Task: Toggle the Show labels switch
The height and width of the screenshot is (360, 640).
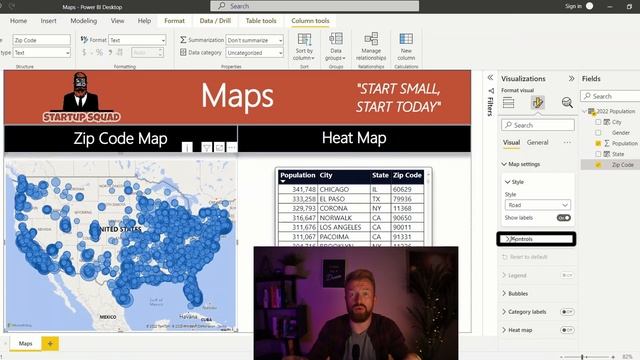Action: [x=564, y=218]
